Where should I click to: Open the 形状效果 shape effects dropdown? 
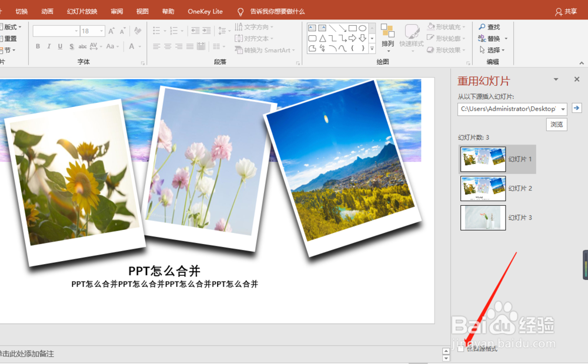coord(448,50)
